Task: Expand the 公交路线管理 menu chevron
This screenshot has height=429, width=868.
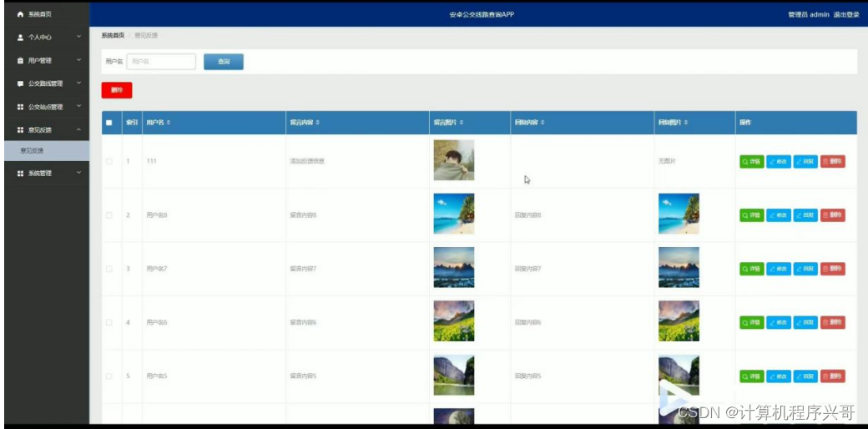Action: tap(78, 83)
